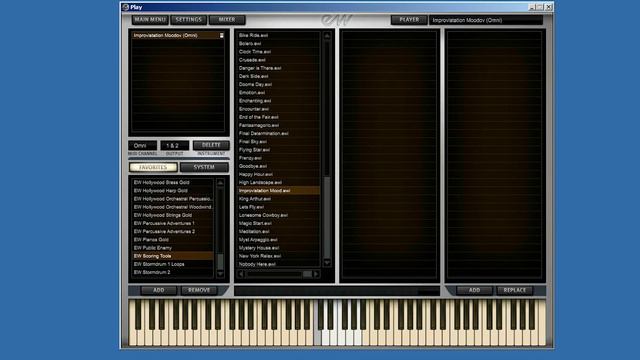
Task: Delete the selected instrument
Action: tap(211, 145)
